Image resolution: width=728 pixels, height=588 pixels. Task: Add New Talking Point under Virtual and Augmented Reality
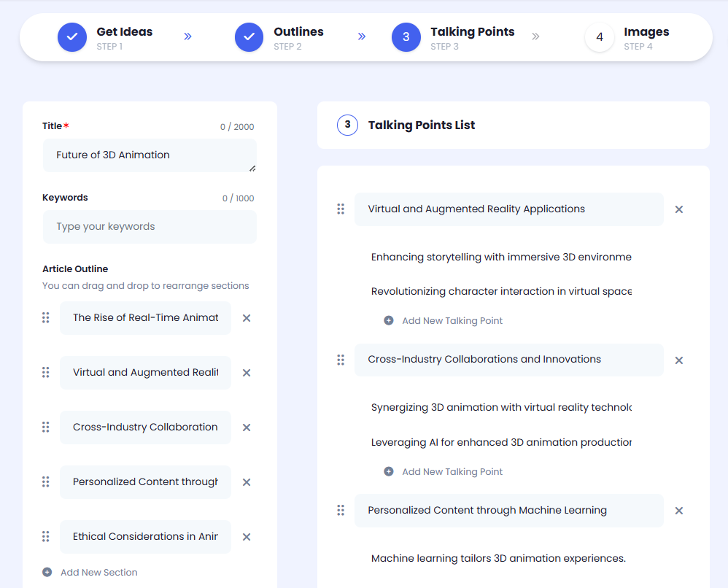452,321
